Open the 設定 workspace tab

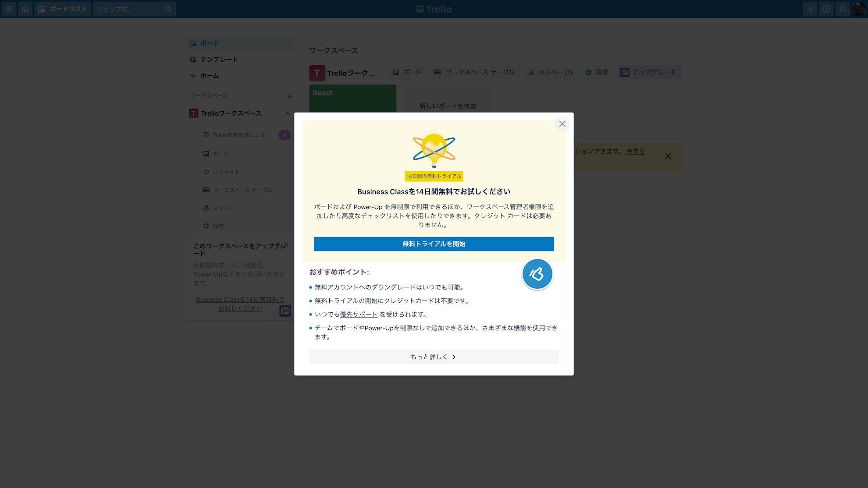click(597, 72)
